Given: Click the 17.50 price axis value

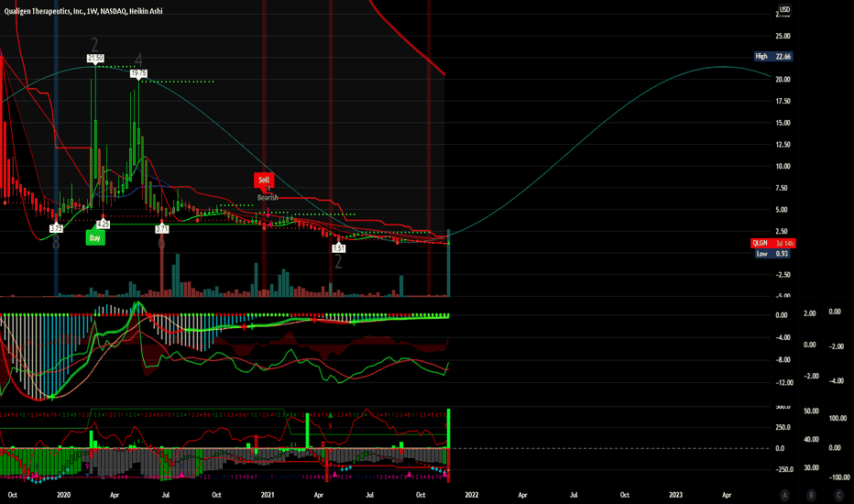Looking at the screenshot, I should pos(783,101).
